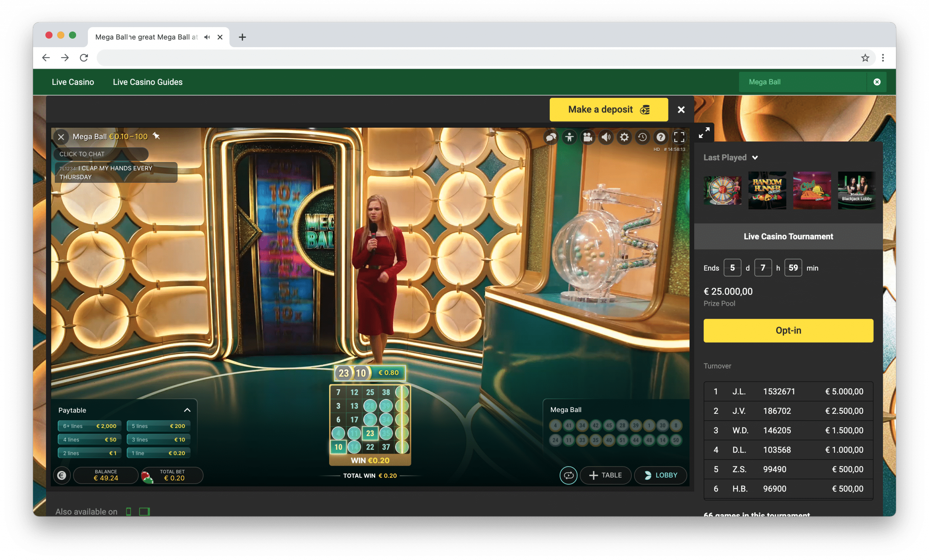Click the + TABLE button
This screenshot has width=929, height=560.
pyautogui.click(x=606, y=475)
